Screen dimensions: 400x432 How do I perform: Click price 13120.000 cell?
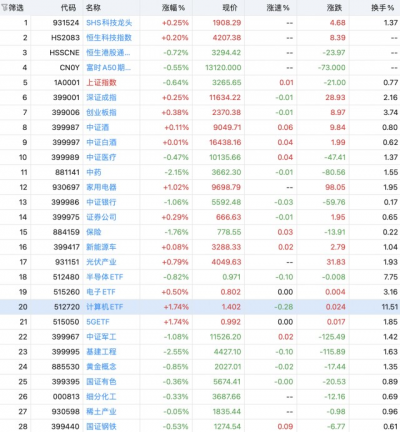coord(223,68)
